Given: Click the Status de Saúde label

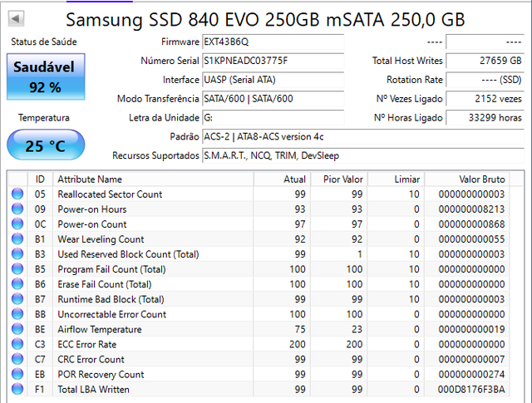Looking at the screenshot, I should 44,42.
